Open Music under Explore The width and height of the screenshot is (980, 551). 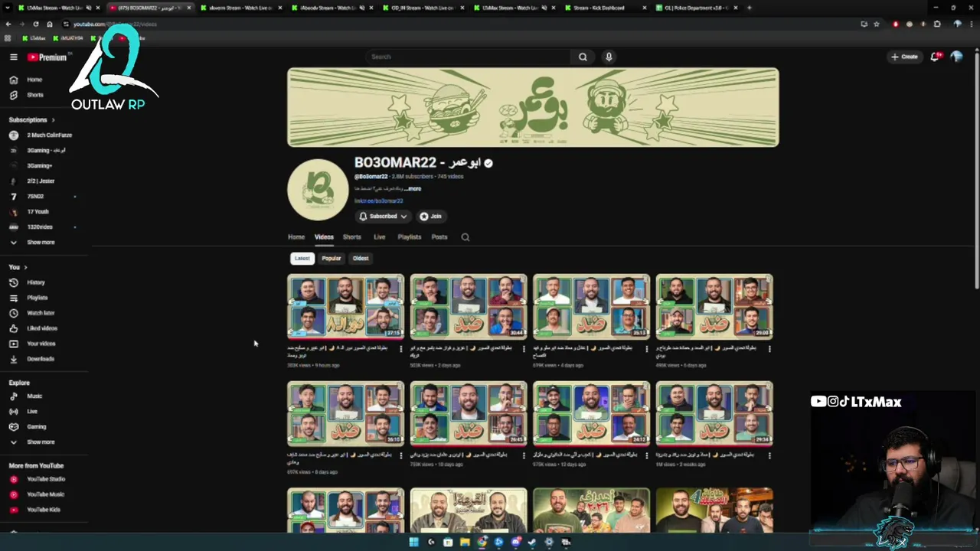tap(34, 396)
